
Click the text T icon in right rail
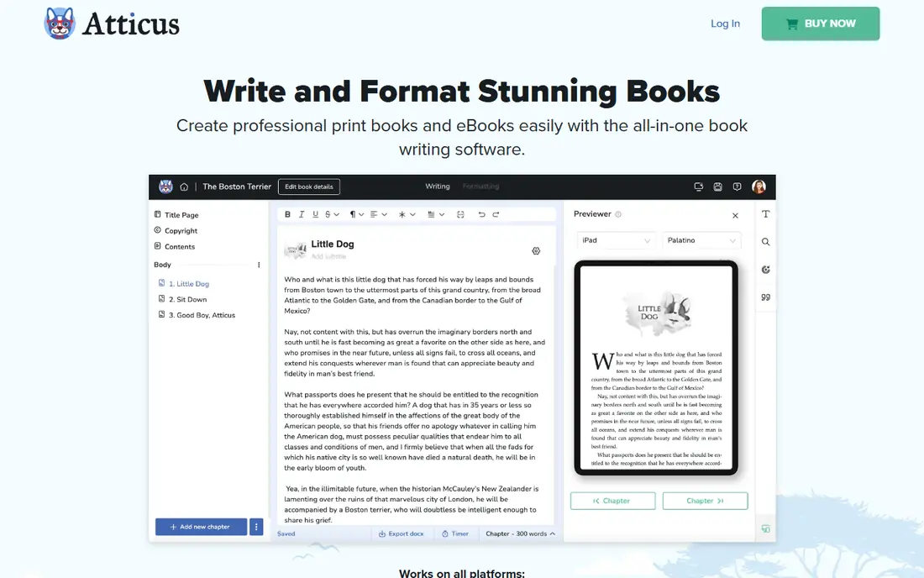tap(765, 214)
